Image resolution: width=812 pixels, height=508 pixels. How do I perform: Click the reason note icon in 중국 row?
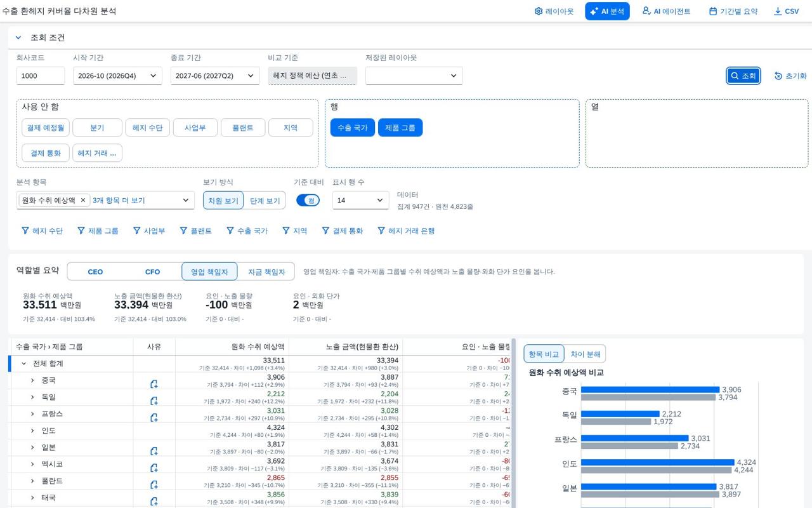[154, 384]
